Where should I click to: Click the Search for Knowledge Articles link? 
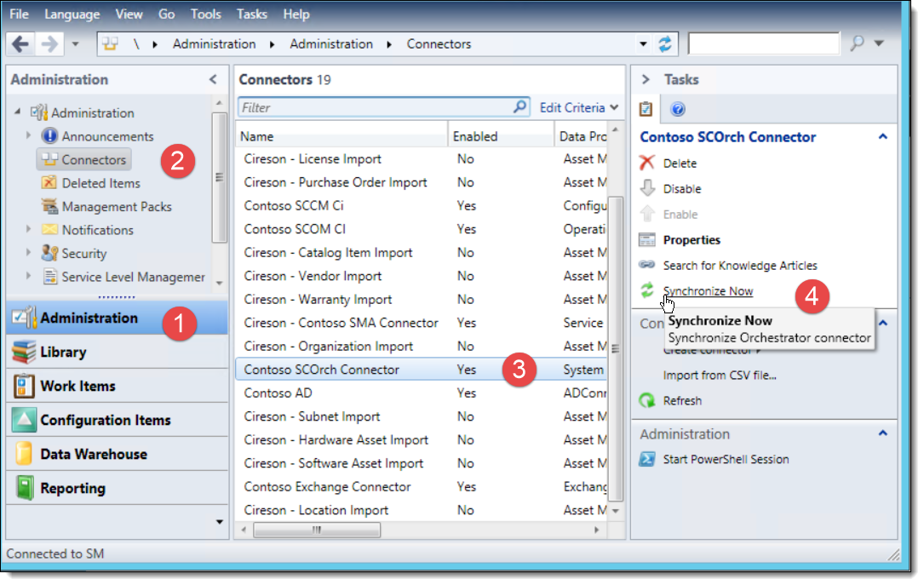(x=737, y=265)
